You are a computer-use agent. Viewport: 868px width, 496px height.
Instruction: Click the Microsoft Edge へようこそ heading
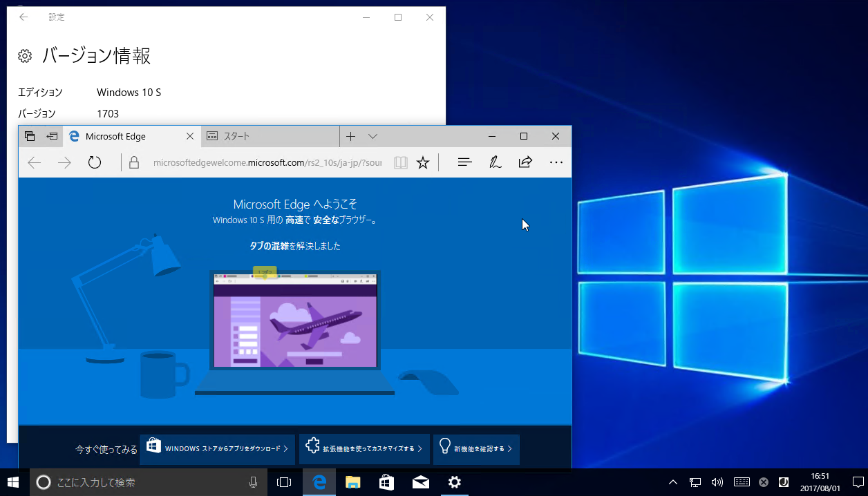click(295, 204)
